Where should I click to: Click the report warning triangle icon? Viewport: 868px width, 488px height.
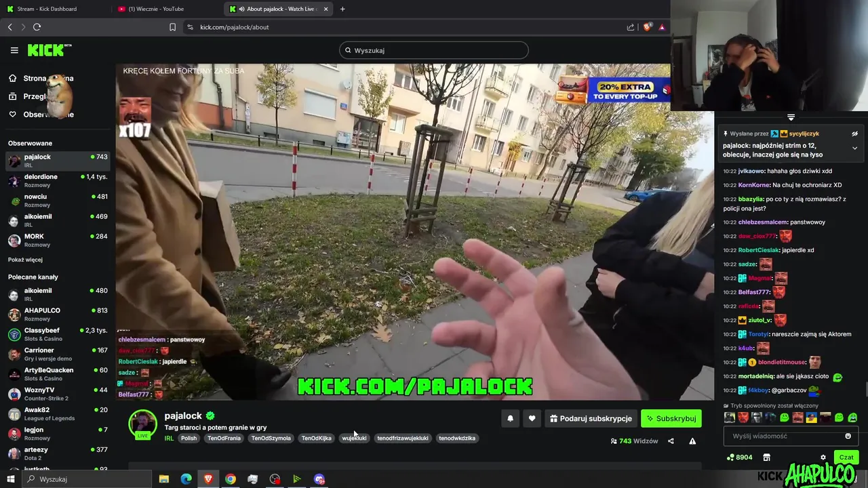(x=692, y=441)
